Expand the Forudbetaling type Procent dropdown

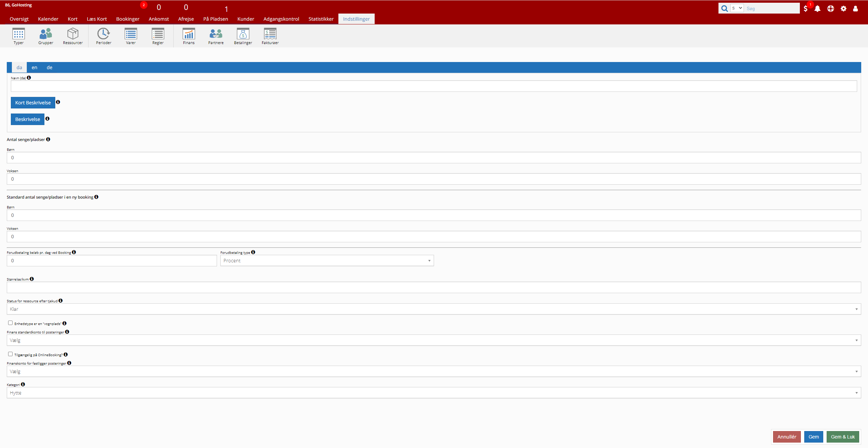pos(327,261)
